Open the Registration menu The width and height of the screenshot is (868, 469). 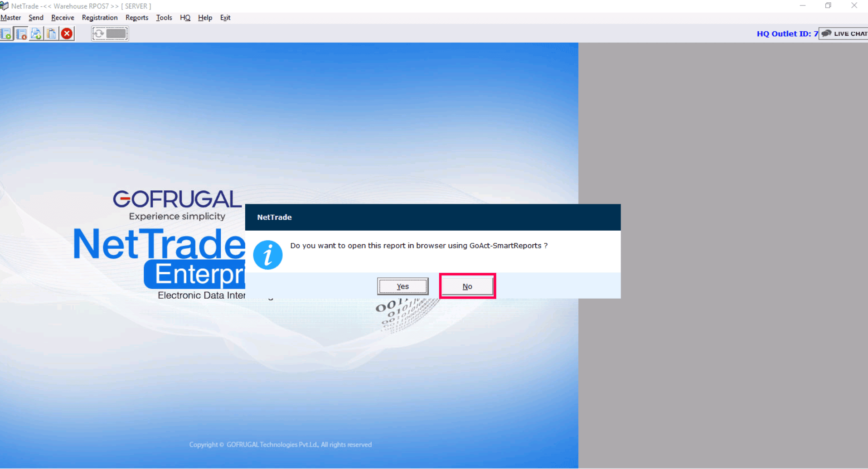pyautogui.click(x=100, y=18)
